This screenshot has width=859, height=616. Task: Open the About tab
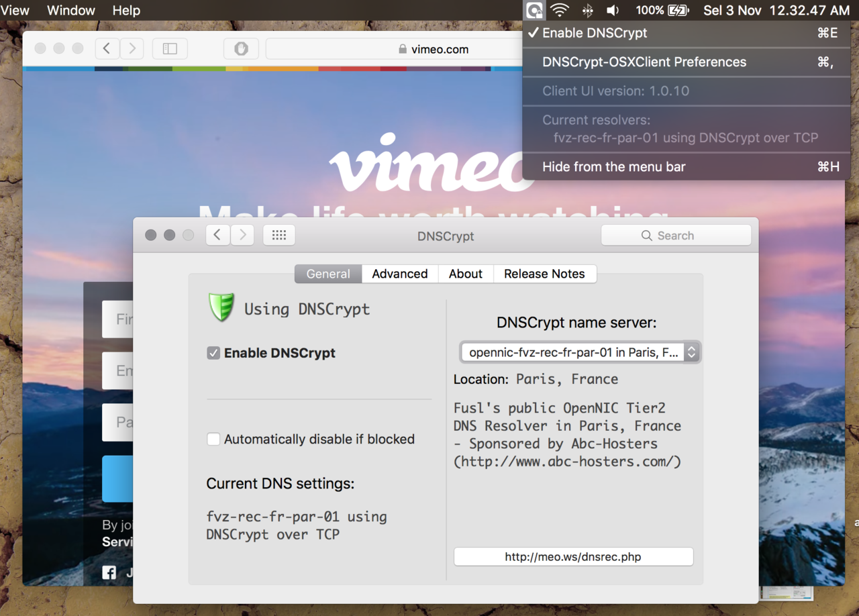tap(466, 274)
